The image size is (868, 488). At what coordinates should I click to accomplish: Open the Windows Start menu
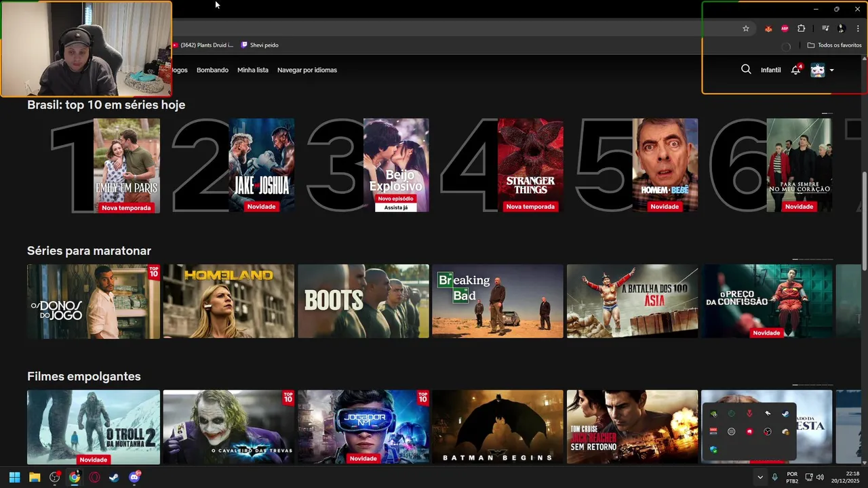[x=14, y=477]
